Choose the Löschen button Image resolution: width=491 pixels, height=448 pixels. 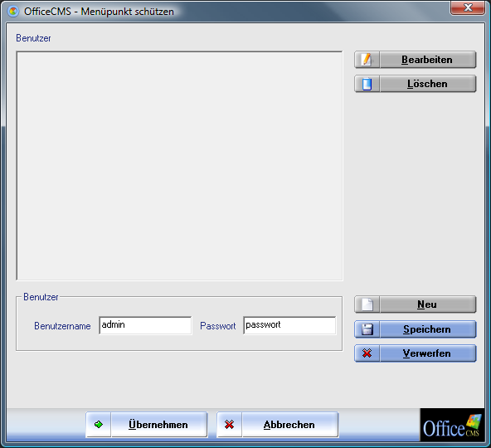tap(416, 84)
